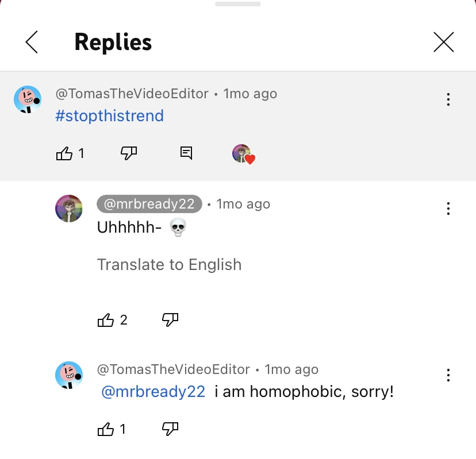476x459 pixels.
Task: Open options for @mrbready22's reply
Action: (448, 209)
